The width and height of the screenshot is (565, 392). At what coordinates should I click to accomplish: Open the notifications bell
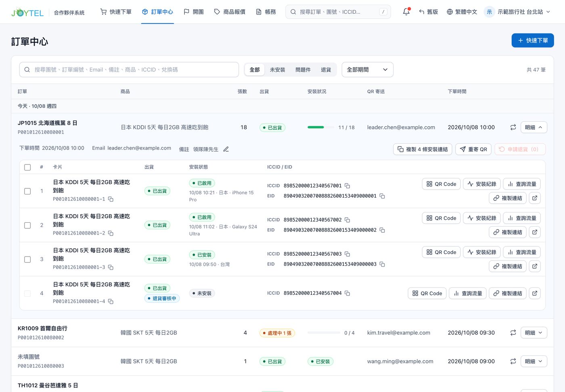click(406, 12)
